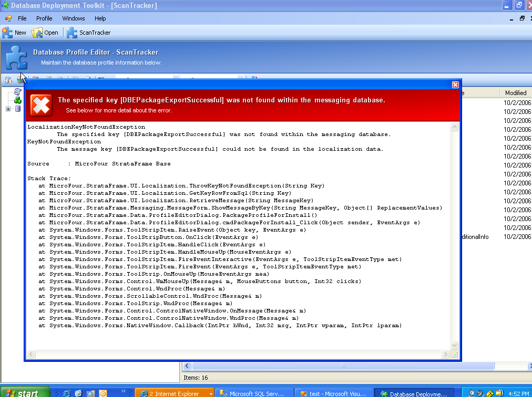
Task: Open the Windows menu
Action: coord(73,18)
